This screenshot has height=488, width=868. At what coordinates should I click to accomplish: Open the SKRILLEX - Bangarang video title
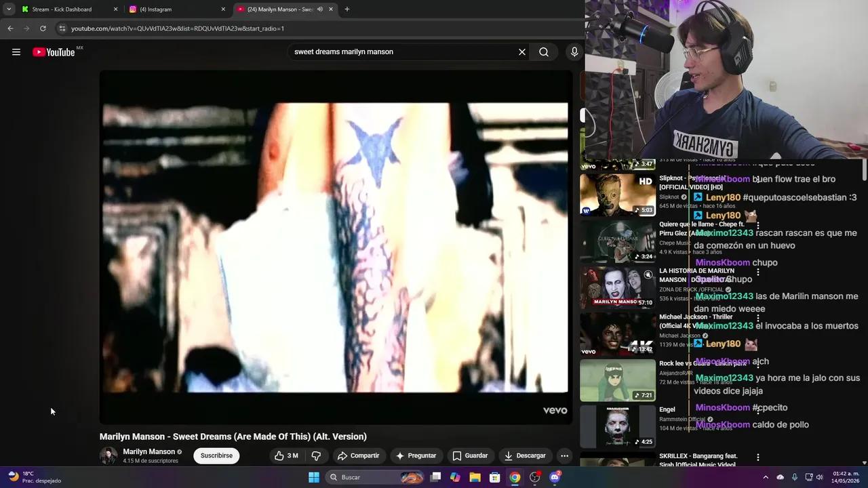coord(698,460)
